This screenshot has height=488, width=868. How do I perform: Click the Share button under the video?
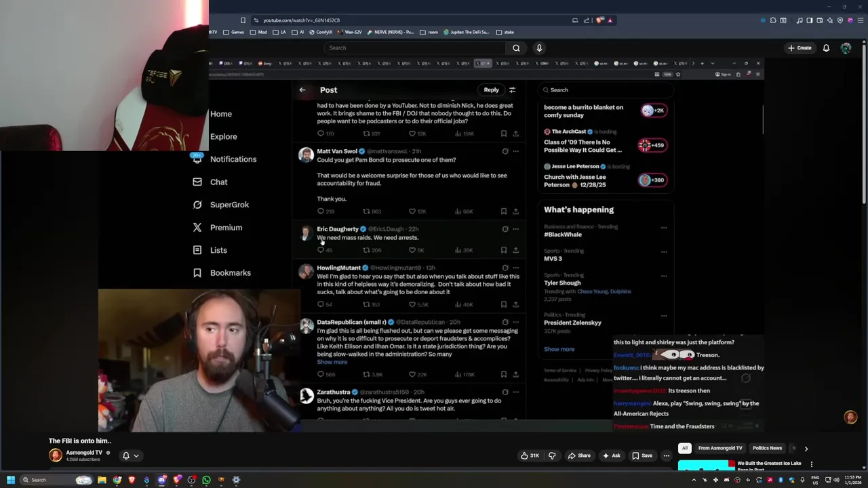point(579,455)
